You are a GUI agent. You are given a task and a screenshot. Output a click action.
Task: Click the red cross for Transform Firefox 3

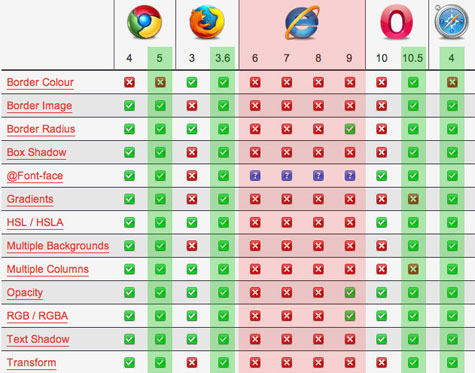[192, 362]
